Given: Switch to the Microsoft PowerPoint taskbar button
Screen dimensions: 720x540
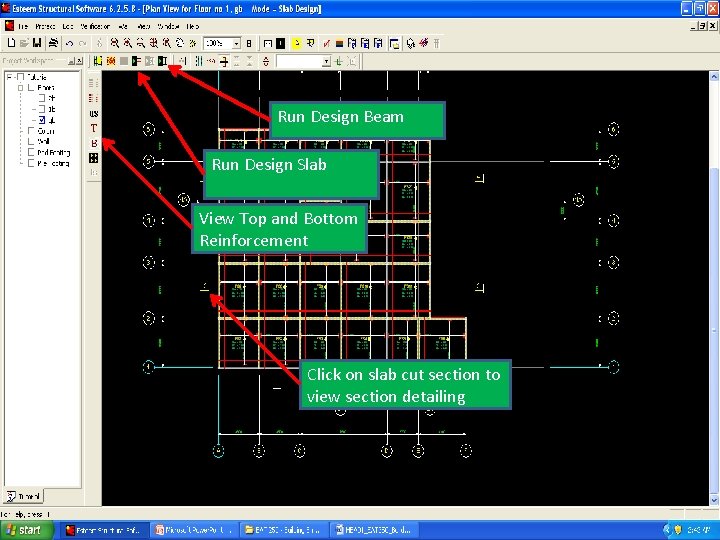Looking at the screenshot, I should point(196,530).
